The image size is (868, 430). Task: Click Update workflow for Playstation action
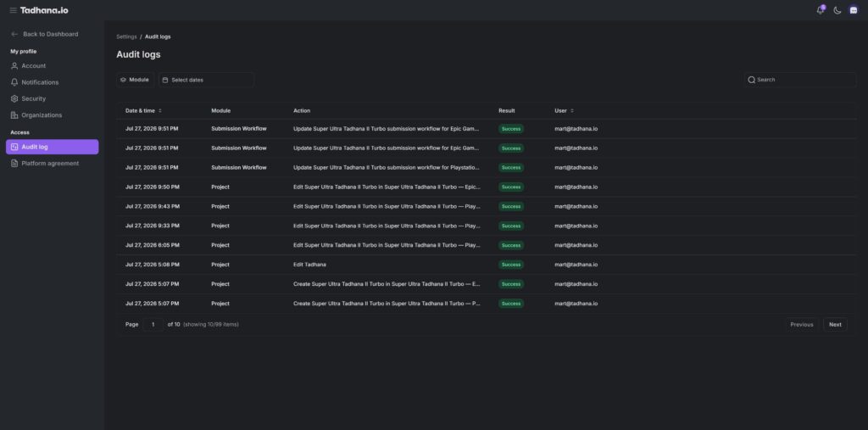pyautogui.click(x=387, y=167)
